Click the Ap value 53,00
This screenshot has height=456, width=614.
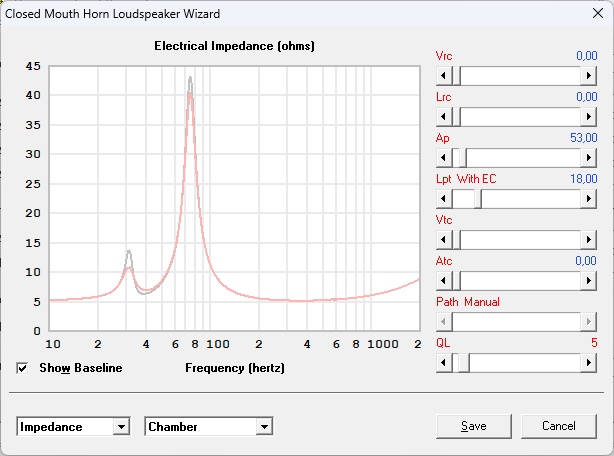[583, 138]
